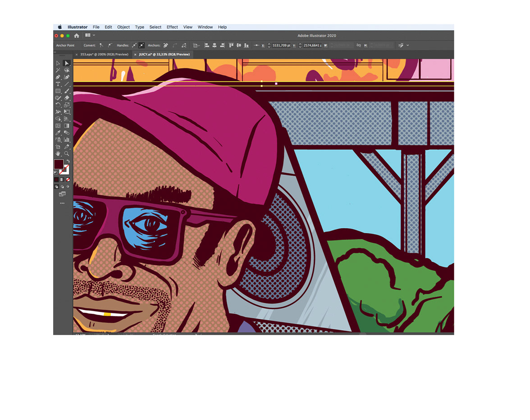
Task: Click Vertical Align Top
Action: [x=231, y=45]
